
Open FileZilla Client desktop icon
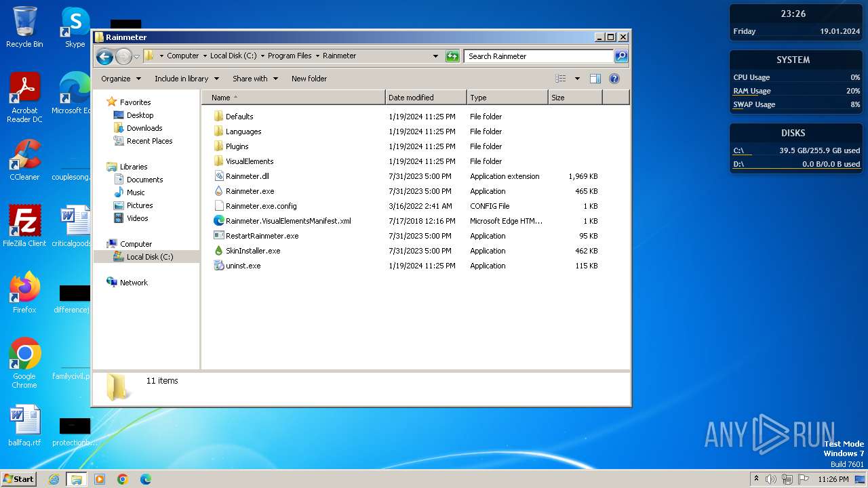pos(24,226)
